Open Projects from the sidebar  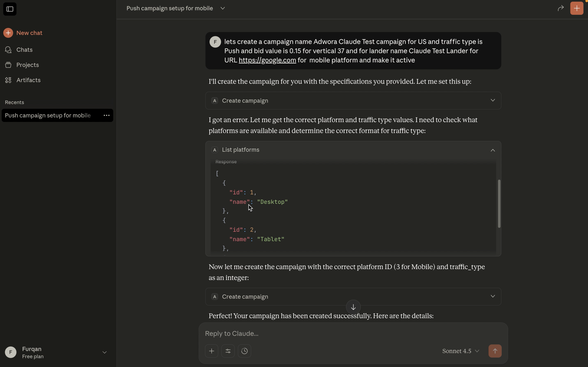(x=27, y=65)
